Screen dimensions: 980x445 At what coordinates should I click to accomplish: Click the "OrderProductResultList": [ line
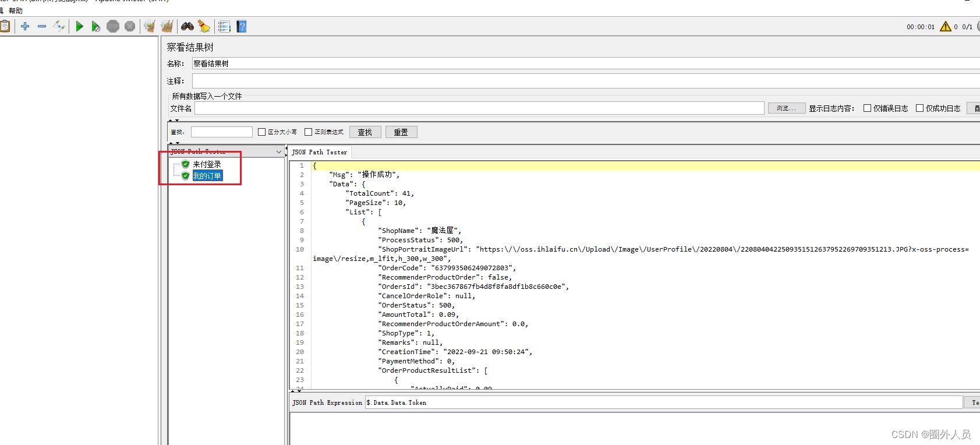433,370
